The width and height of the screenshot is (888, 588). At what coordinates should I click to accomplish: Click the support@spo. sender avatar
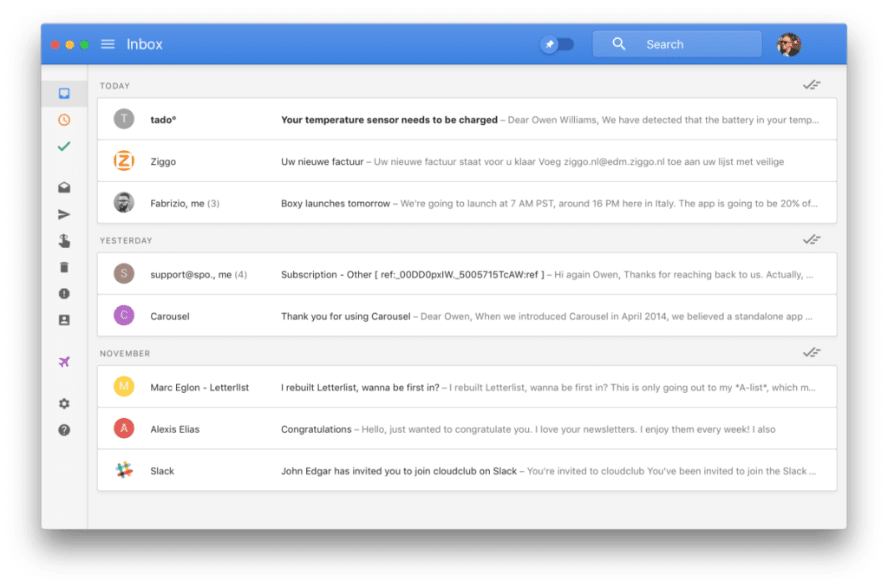124,273
